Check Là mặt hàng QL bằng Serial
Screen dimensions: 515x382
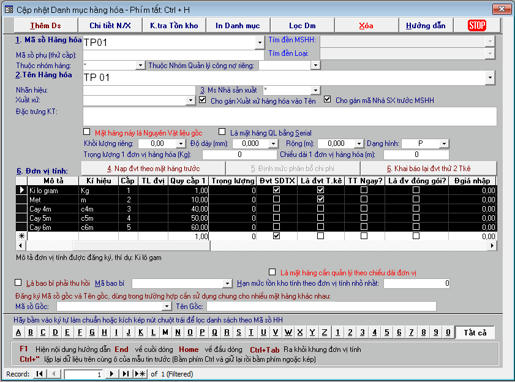click(222, 132)
